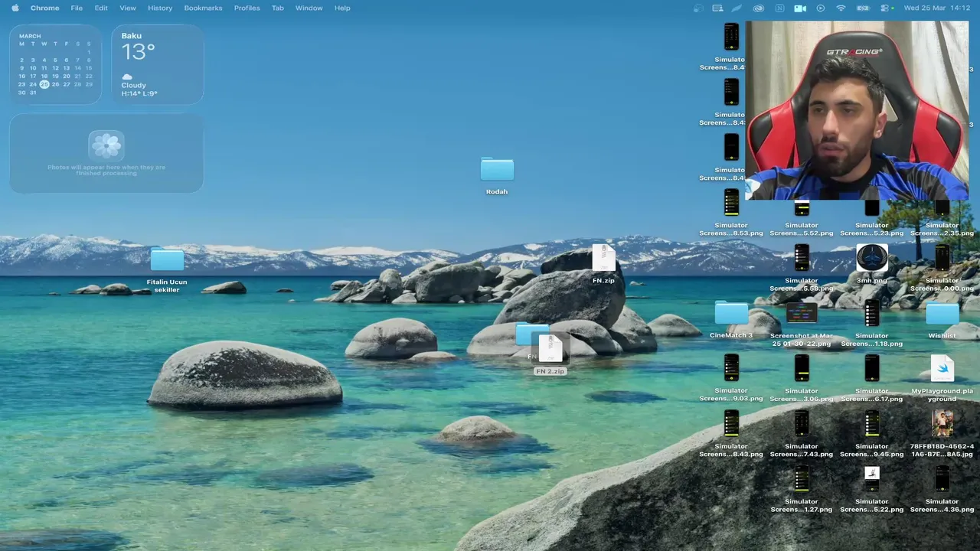Open the Notion menu bar icon

779,8
